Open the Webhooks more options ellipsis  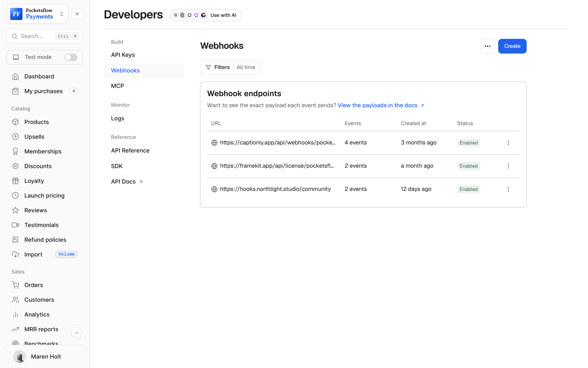[488, 46]
